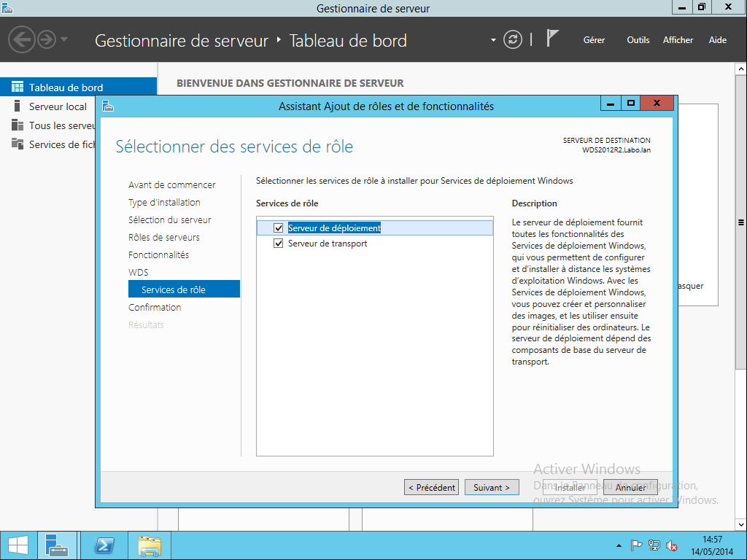747x560 pixels.
Task: Select the Serveur de déploiement label
Action: pyautogui.click(x=334, y=228)
